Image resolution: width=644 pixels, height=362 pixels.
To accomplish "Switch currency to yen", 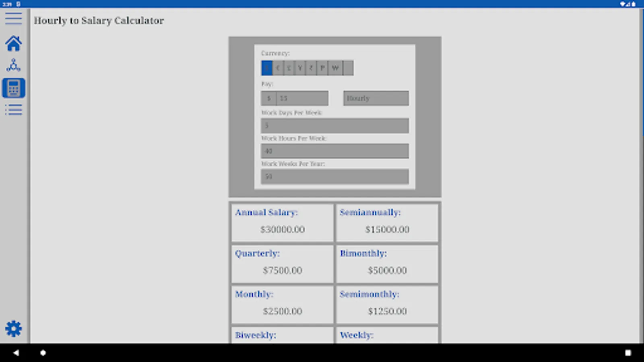I will [x=300, y=68].
